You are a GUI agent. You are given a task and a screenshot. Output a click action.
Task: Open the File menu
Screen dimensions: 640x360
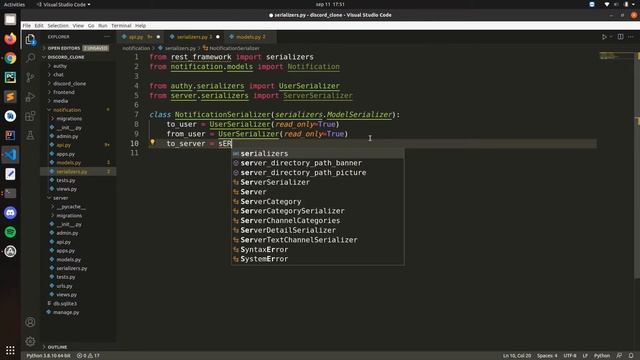coord(27,25)
